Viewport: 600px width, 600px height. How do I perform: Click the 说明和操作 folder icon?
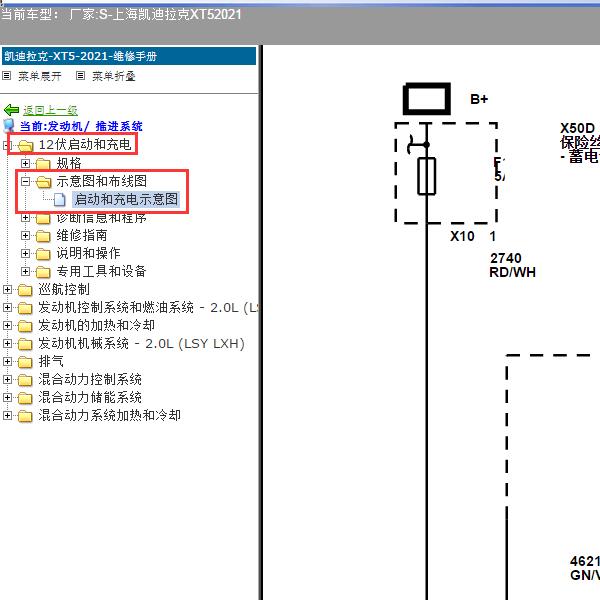tap(43, 254)
